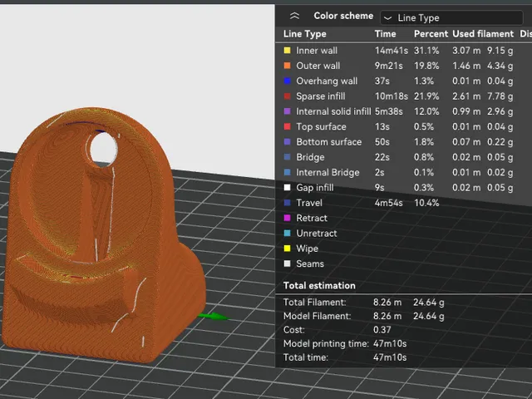The height and width of the screenshot is (399, 532).
Task: Toggle Outer wall orange color swatch
Action: pos(287,66)
